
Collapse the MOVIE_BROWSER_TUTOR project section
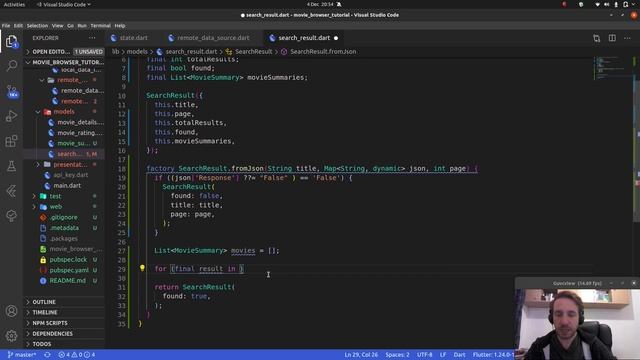click(x=64, y=62)
